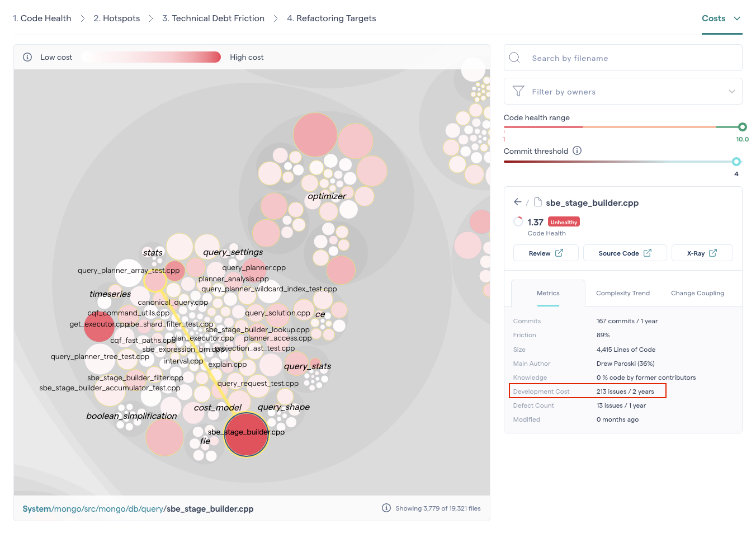Image resolution: width=756 pixels, height=538 pixels.
Task: Open the info tooltip next to Commit threshold
Action: (577, 150)
